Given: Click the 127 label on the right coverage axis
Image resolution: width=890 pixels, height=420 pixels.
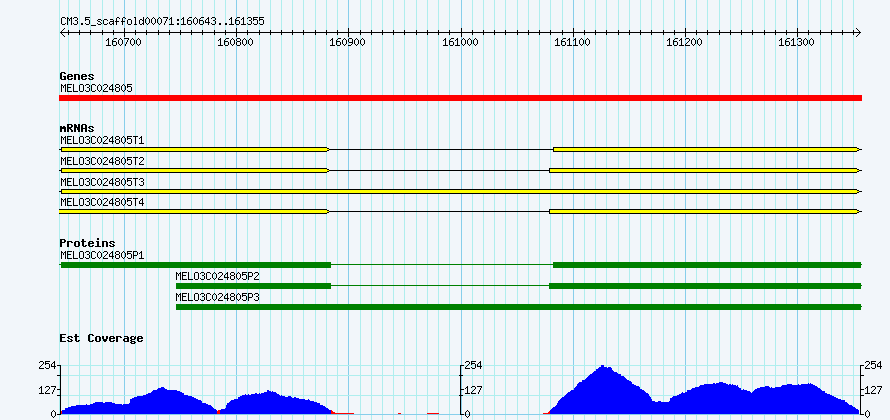Looking at the screenshot, I should (x=875, y=390).
